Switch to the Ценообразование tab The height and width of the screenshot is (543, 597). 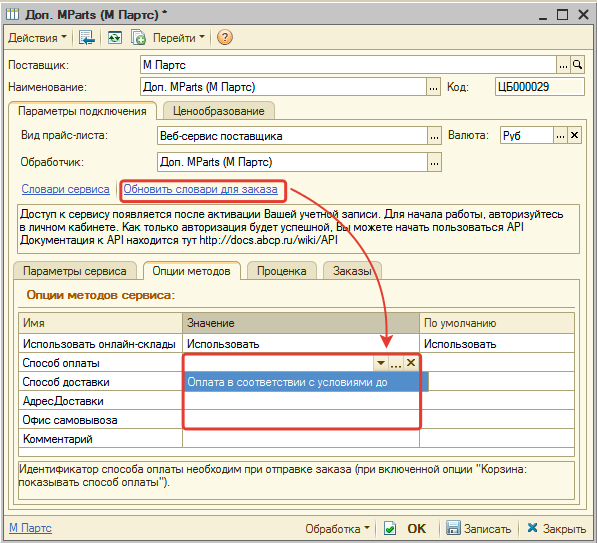[x=219, y=111]
